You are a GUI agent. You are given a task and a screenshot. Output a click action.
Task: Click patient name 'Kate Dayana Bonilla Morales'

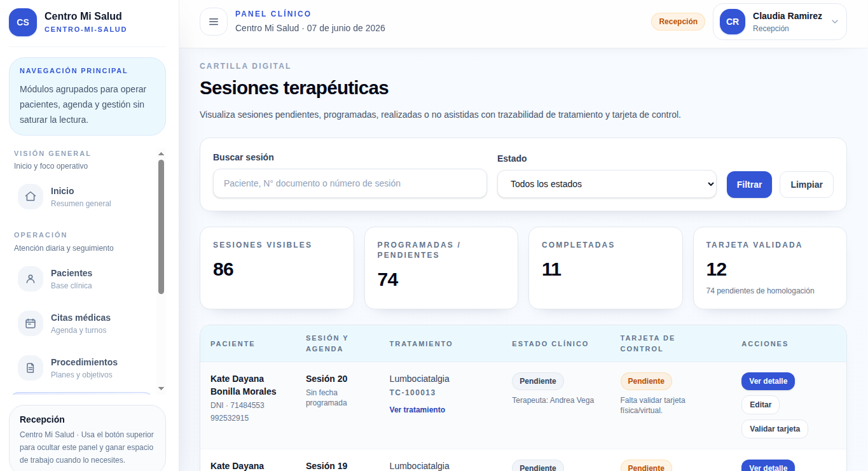pos(244,385)
